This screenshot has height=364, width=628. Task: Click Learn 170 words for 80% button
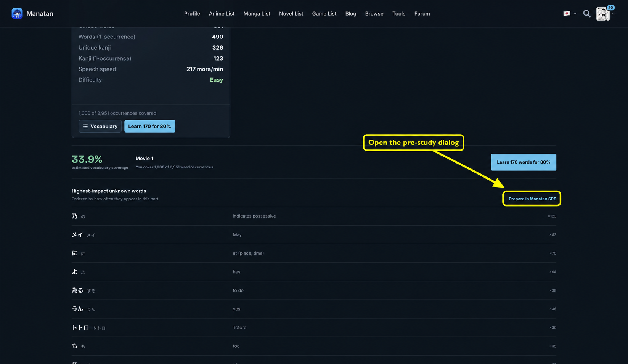(x=523, y=162)
